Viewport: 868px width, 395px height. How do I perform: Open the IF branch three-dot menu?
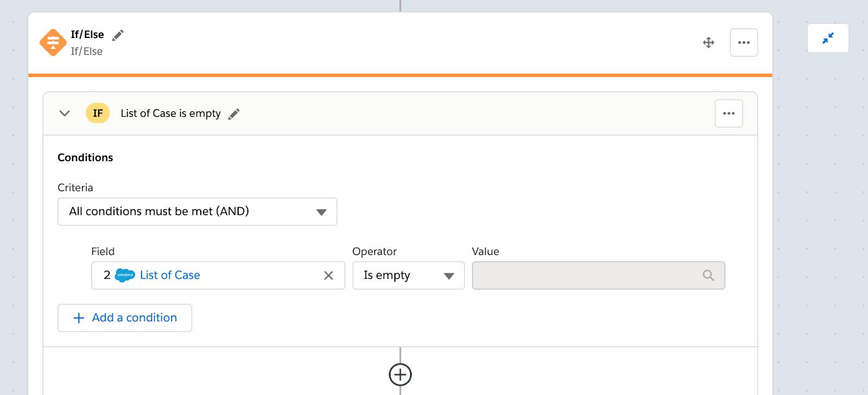point(729,113)
